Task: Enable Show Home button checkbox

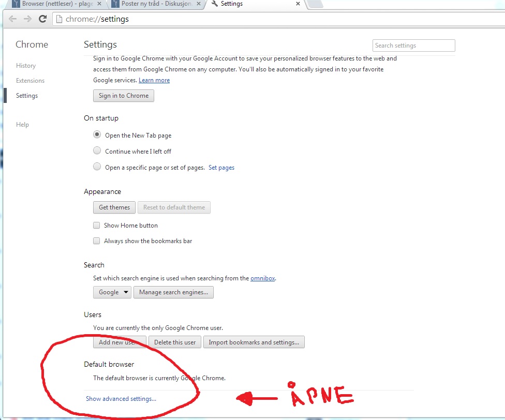Action: tap(96, 226)
